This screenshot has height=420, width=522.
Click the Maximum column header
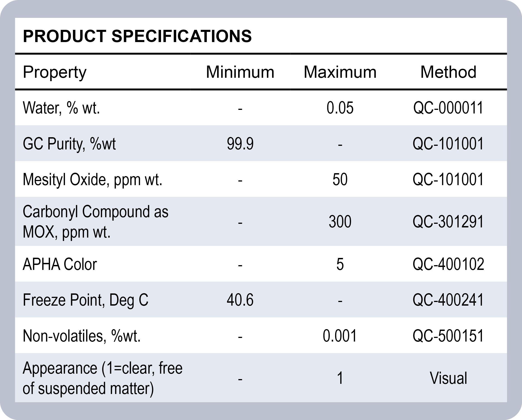coord(340,72)
